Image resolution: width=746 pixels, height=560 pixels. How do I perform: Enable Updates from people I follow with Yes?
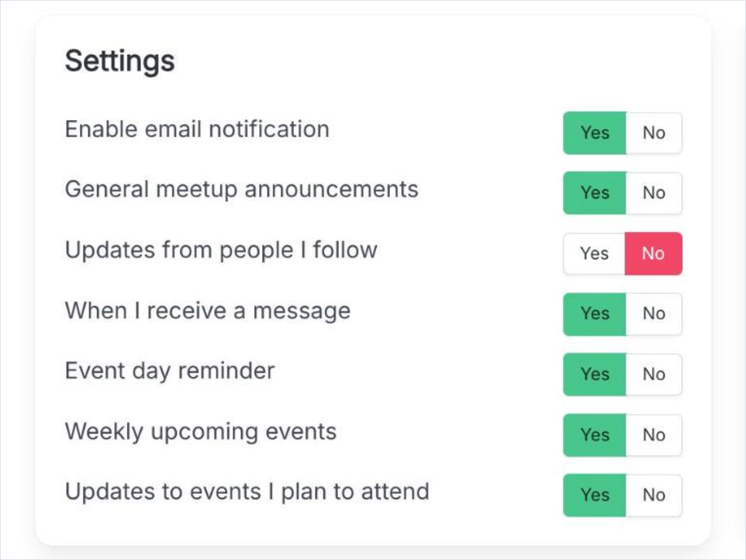pyautogui.click(x=594, y=254)
